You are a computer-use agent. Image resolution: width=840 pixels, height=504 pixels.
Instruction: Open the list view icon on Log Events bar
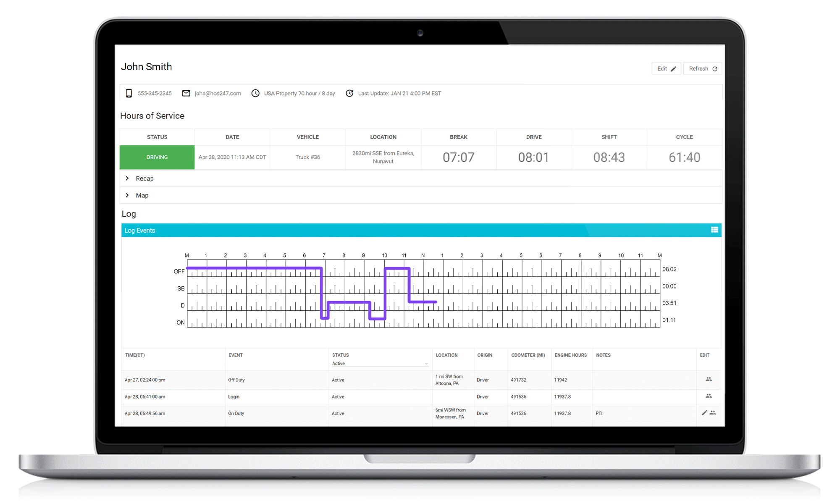point(714,230)
